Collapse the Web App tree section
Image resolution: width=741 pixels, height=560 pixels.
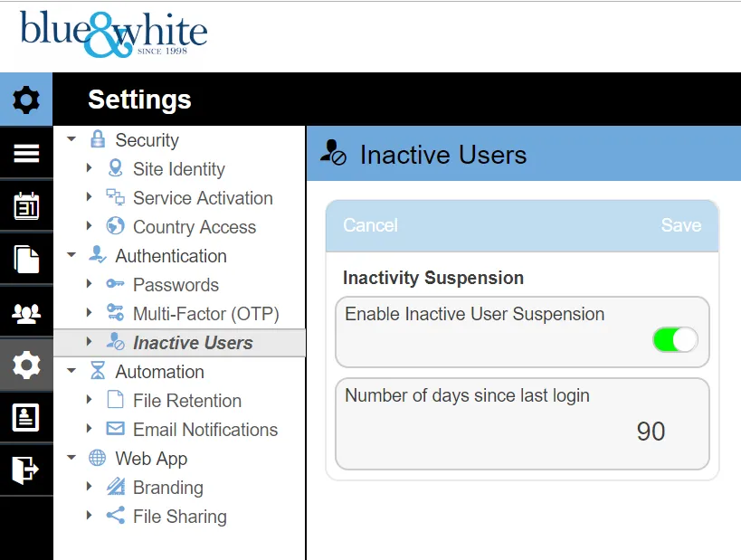pos(71,459)
